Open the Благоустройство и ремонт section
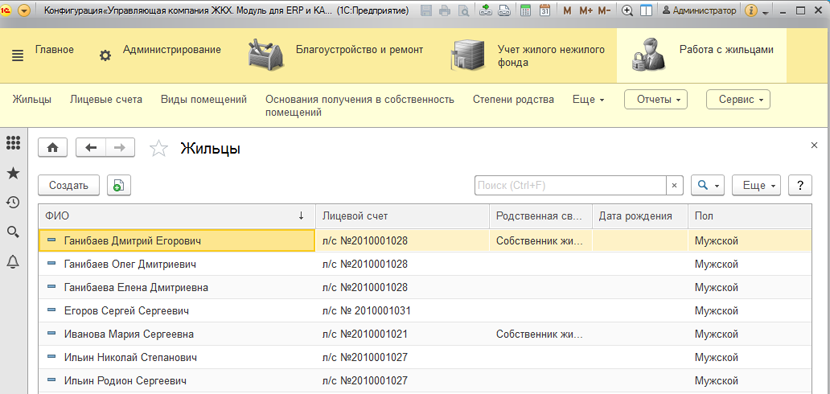 [x=359, y=50]
